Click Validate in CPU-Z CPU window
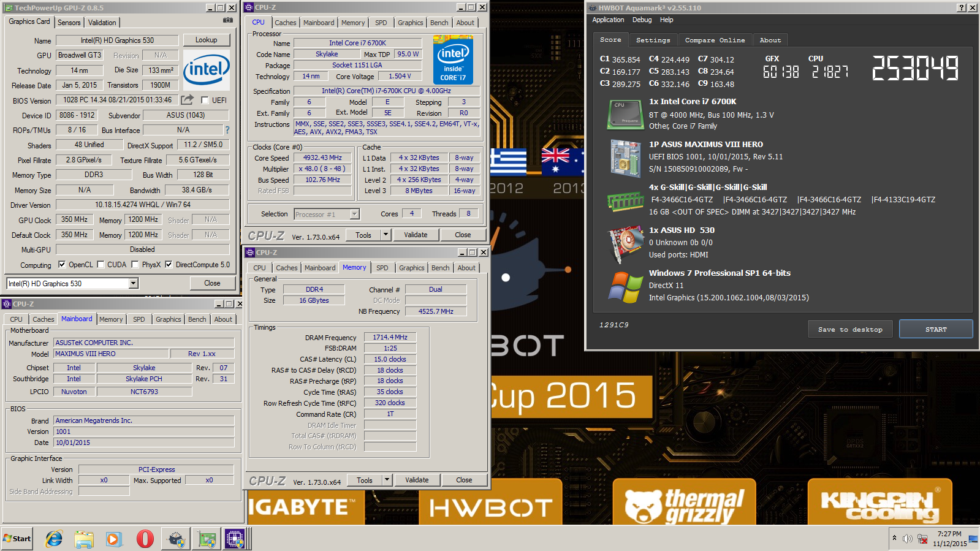 (x=416, y=235)
